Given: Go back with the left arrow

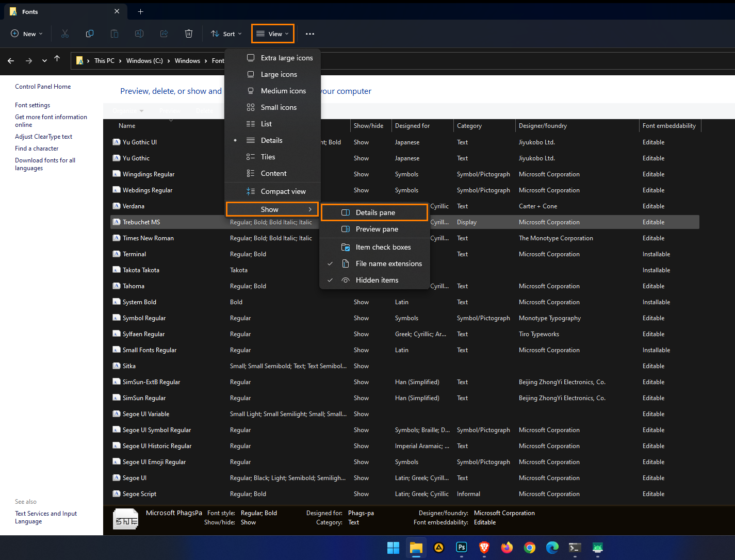Looking at the screenshot, I should 11,60.
